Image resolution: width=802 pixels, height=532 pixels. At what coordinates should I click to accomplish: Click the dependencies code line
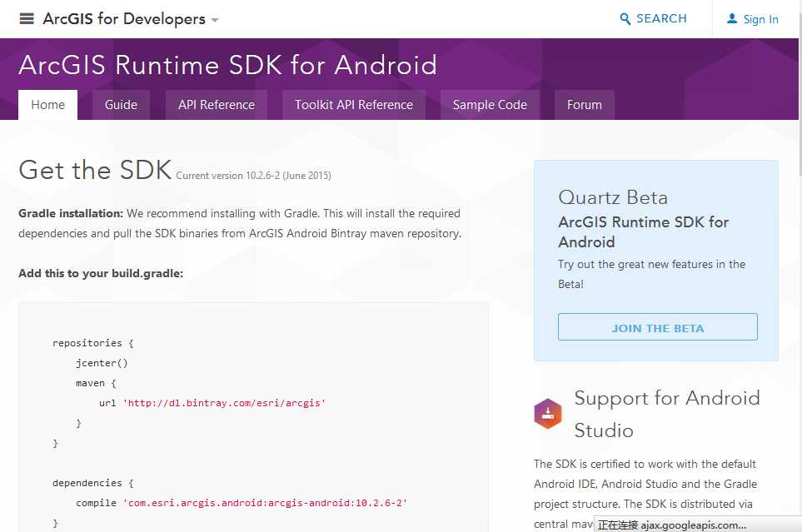click(93, 483)
